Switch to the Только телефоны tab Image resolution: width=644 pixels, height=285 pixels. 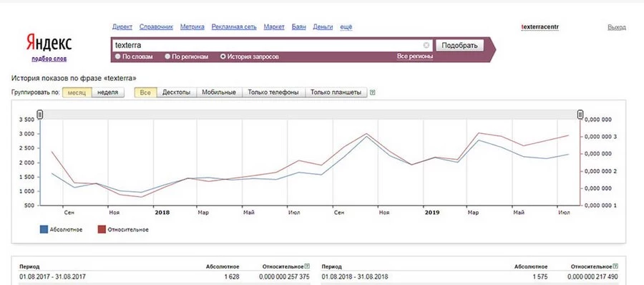273,92
